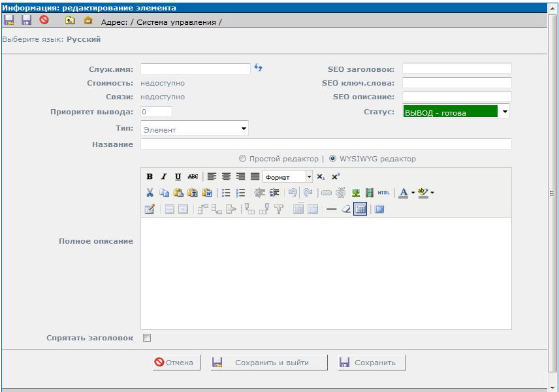
Task: Click the Cut scissors icon in editor
Action: 150,193
